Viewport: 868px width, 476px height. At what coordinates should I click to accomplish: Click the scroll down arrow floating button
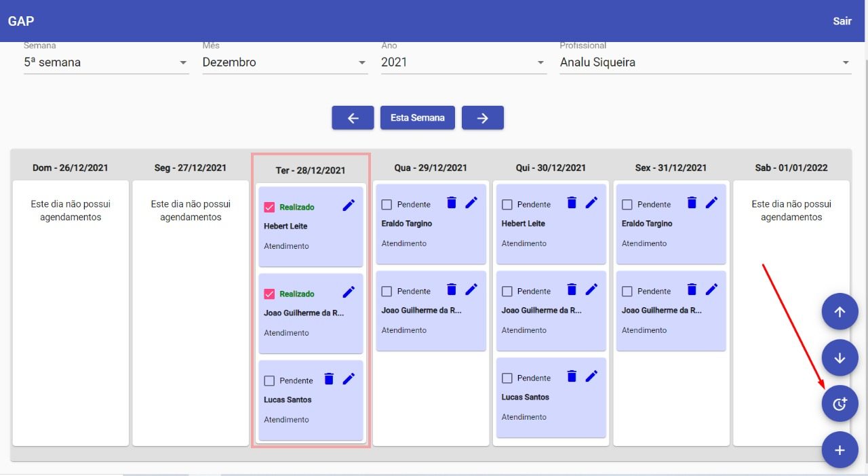(840, 358)
